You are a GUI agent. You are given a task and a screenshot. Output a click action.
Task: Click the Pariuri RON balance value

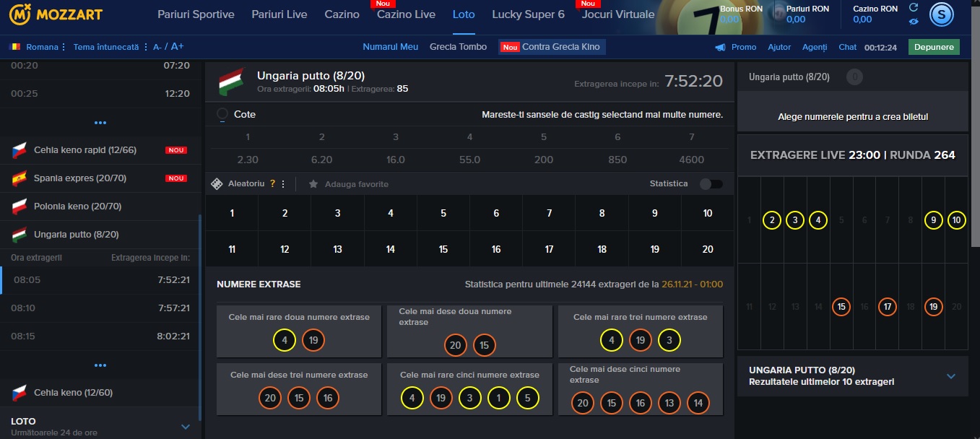(795, 19)
